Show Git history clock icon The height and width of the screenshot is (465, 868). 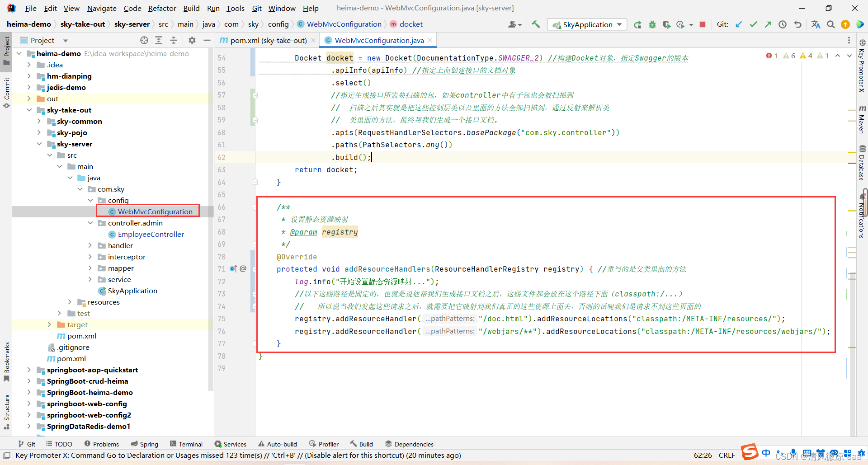tap(783, 24)
